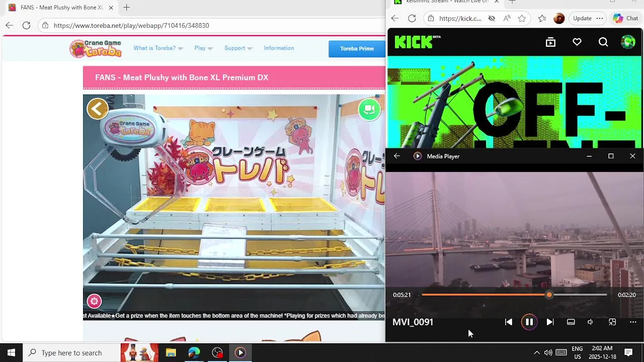This screenshot has width=644, height=362.
Task: Open the recording app taskbar icon
Action: pyautogui.click(x=217, y=352)
